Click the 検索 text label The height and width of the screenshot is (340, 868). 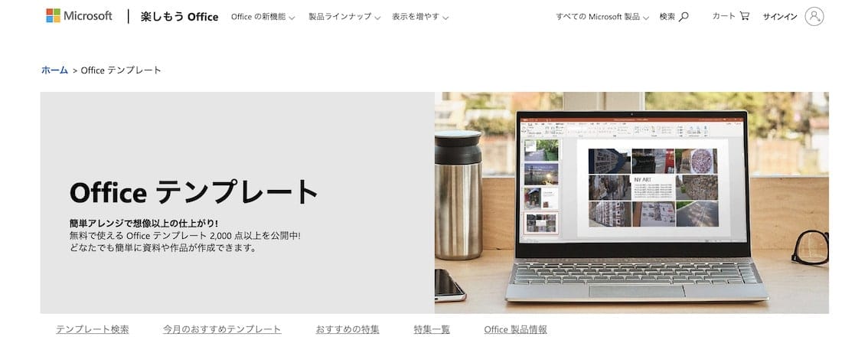(667, 17)
